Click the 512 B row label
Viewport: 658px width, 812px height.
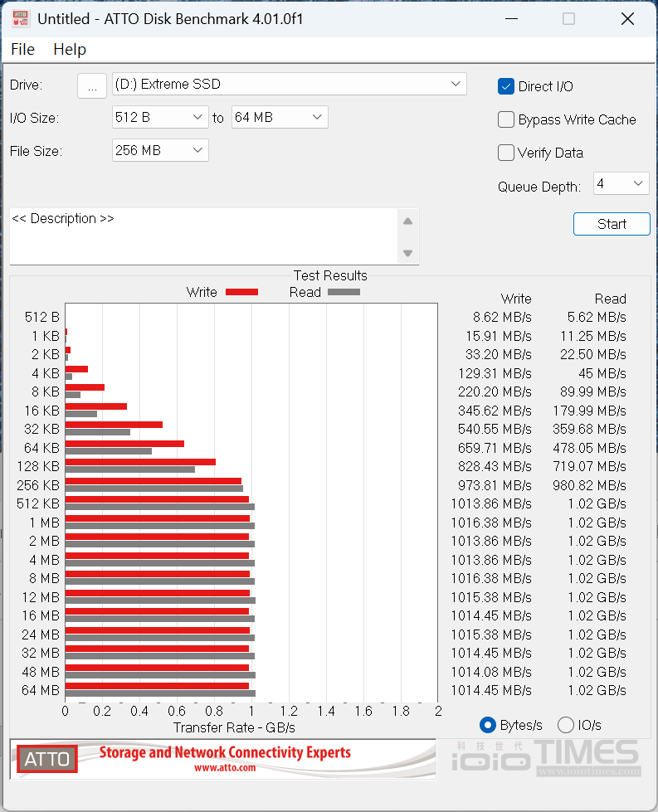tap(42, 317)
